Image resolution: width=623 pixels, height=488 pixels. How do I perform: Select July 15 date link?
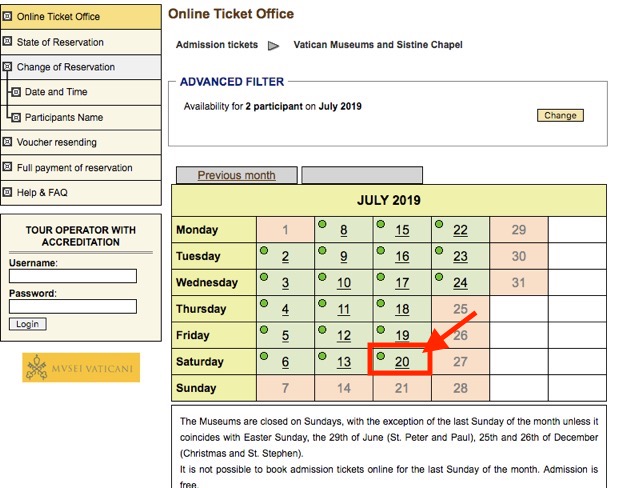coord(402,230)
